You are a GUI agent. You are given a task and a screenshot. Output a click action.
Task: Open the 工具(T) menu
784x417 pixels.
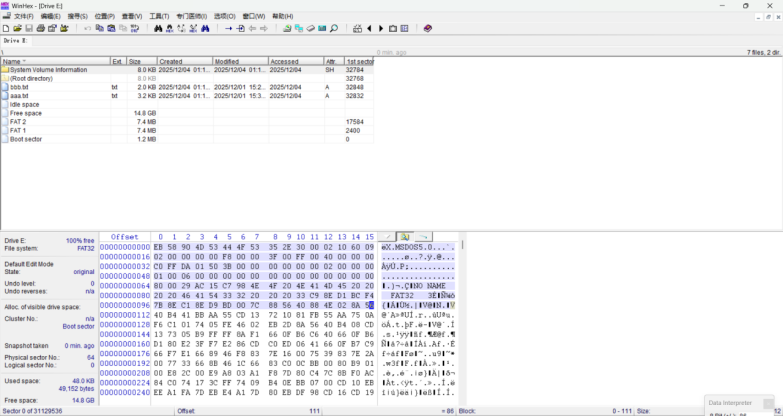(158, 16)
